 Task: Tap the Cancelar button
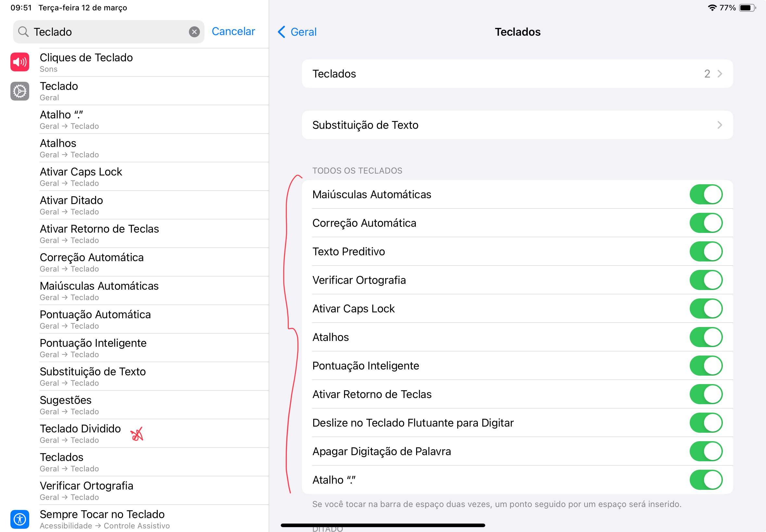point(233,31)
